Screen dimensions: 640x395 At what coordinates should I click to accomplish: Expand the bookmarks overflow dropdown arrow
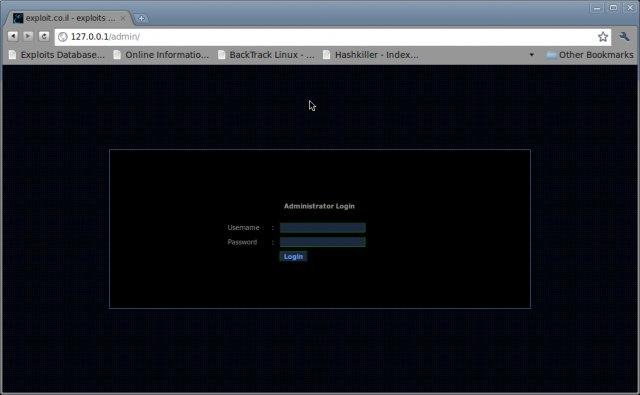point(531,54)
